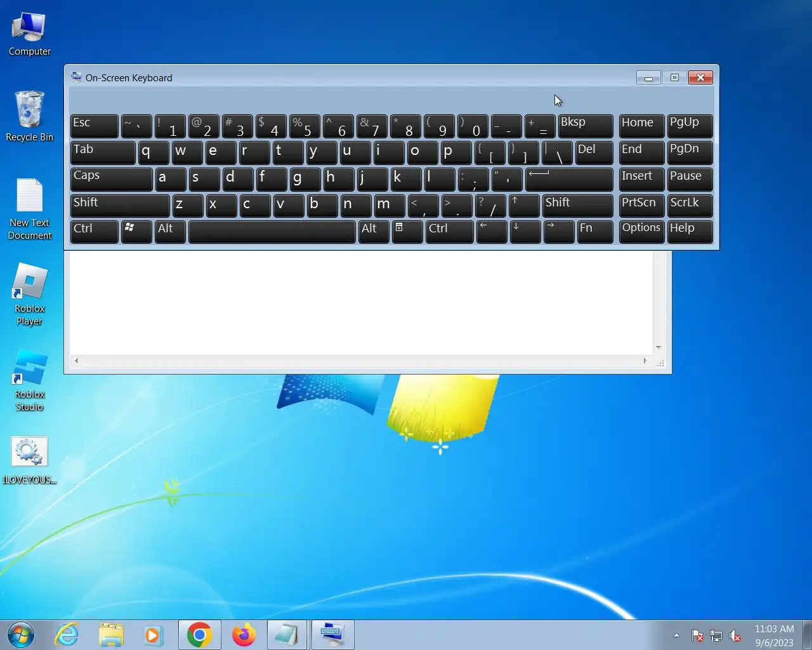The width and height of the screenshot is (812, 650).
Task: Toggle the right Ctrl key
Action: coord(450,232)
